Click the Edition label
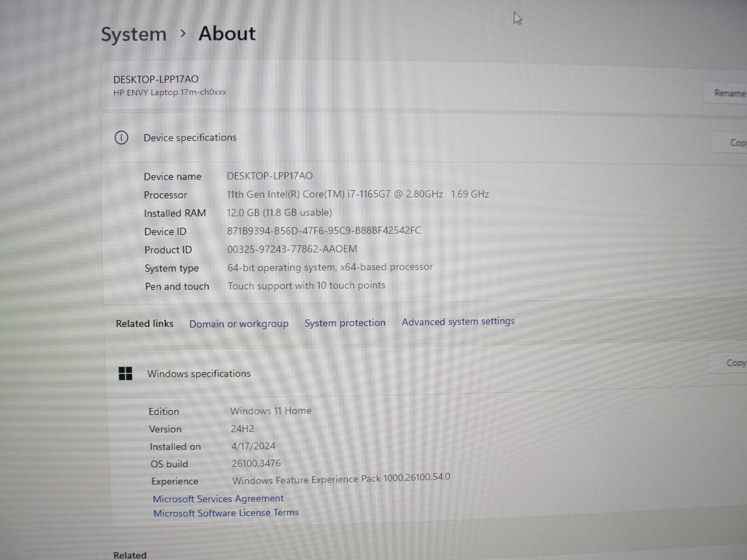 (163, 412)
